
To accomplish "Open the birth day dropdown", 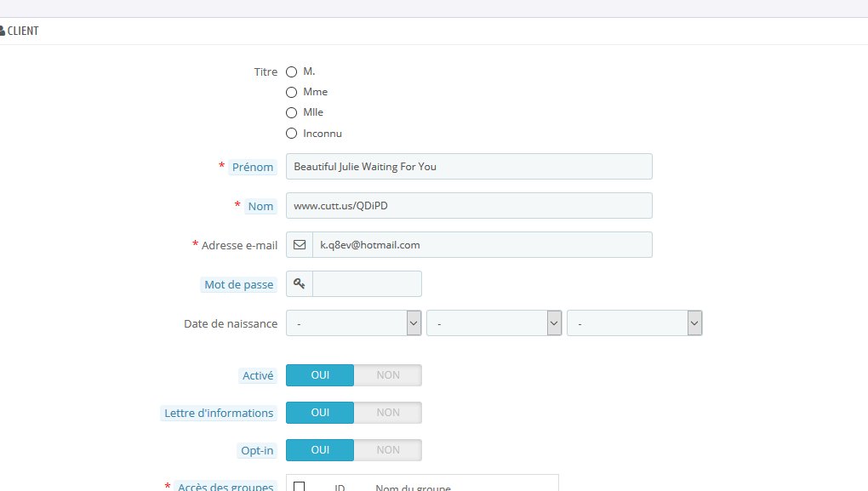I will coord(354,323).
